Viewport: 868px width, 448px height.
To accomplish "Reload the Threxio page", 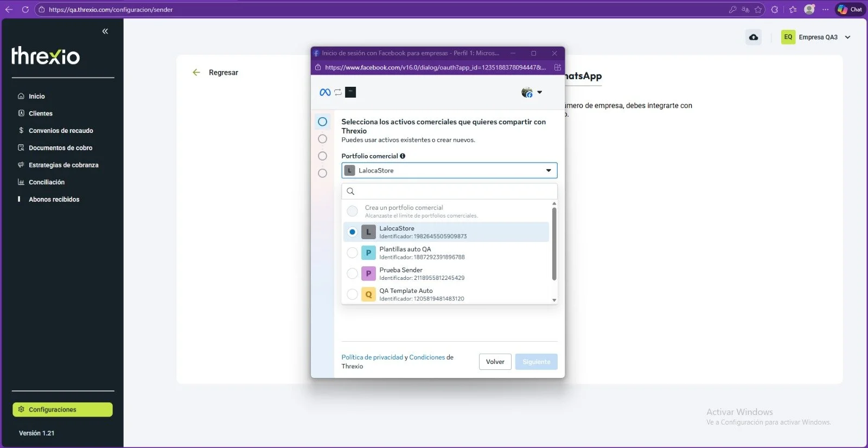I will point(25,9).
